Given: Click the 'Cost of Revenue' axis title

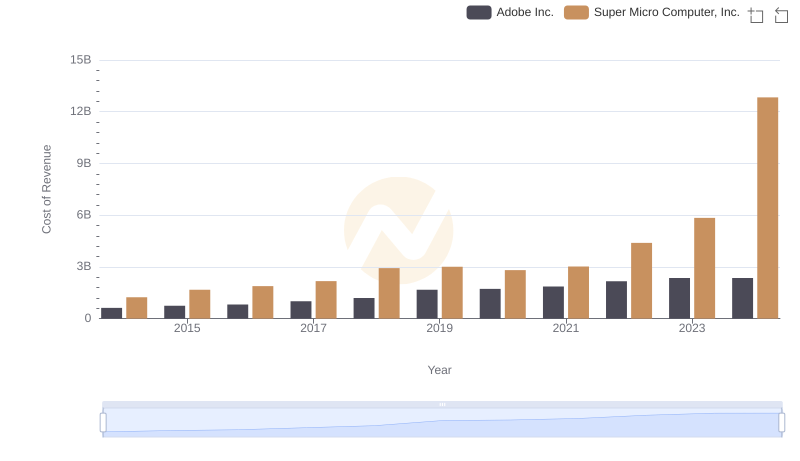Looking at the screenshot, I should [46, 189].
